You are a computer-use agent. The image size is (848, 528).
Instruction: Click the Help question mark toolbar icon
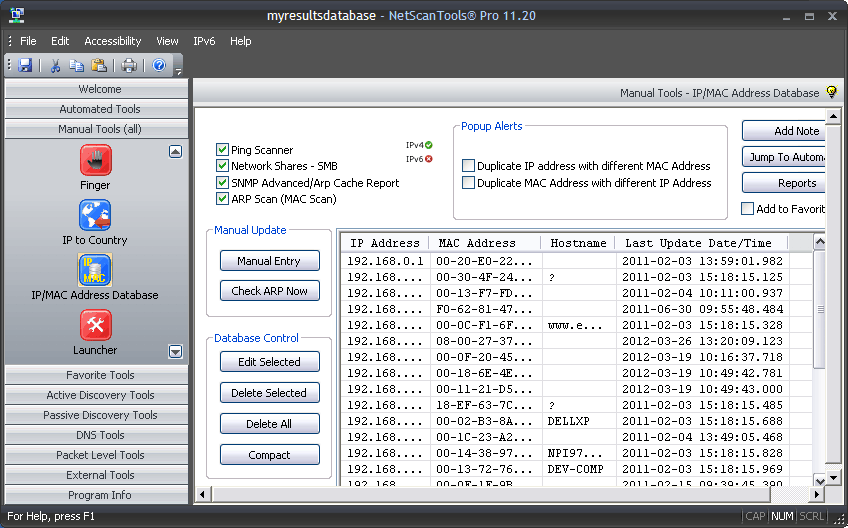(x=159, y=65)
